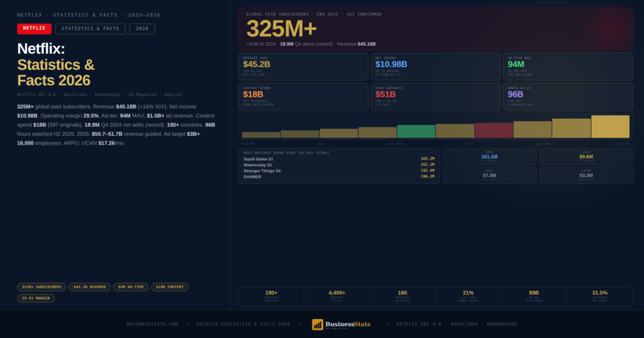The width and height of the screenshot is (644, 338).
Task: Select the EMEA 101.1M region card
Action: (x=489, y=156)
